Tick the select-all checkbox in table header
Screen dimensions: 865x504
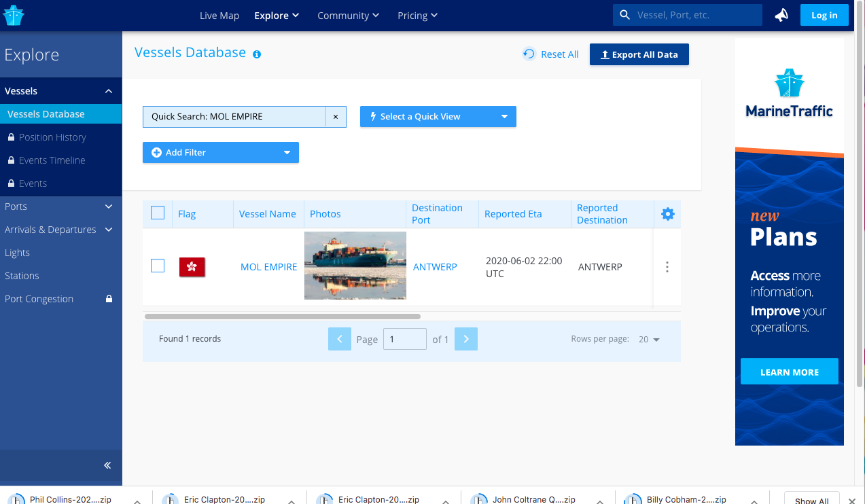tap(158, 213)
